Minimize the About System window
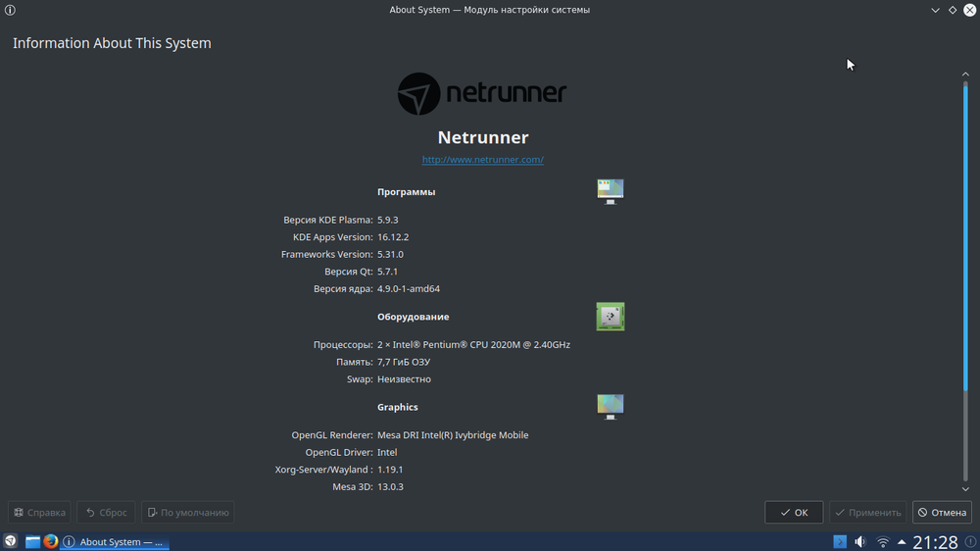The image size is (980, 551). pyautogui.click(x=935, y=10)
